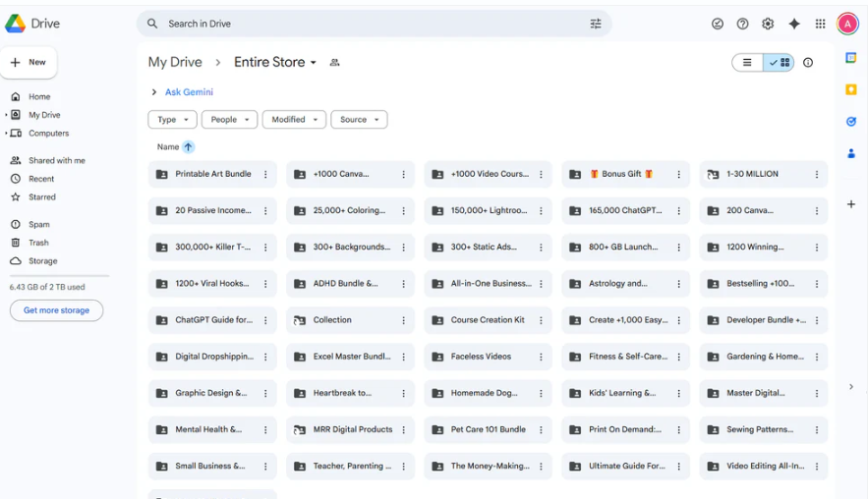Switch to grid layout view
This screenshot has height=499, width=868.
780,63
